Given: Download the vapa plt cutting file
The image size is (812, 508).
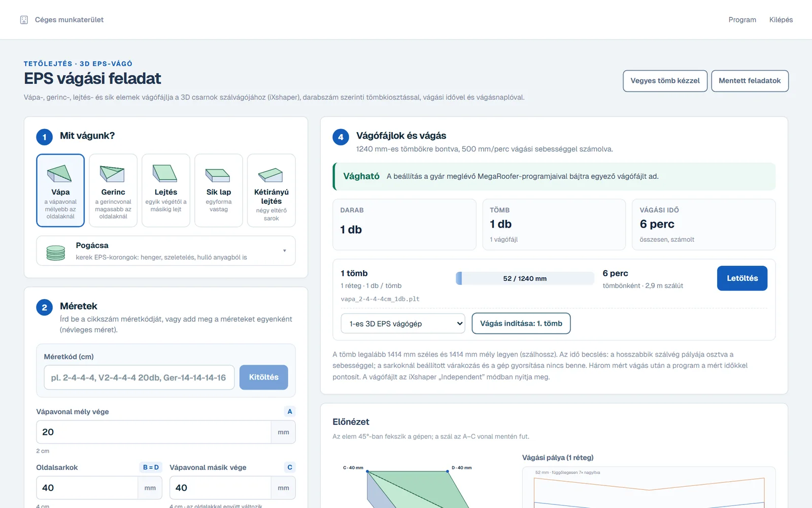Looking at the screenshot, I should (742, 278).
